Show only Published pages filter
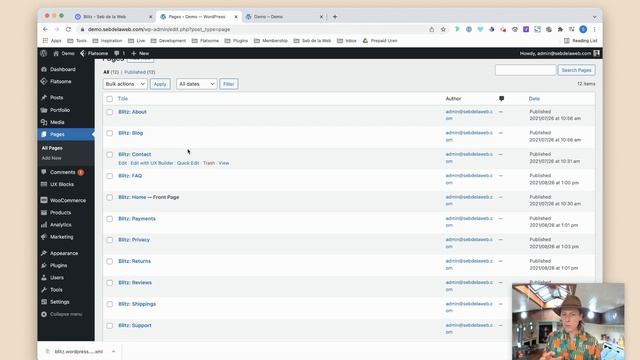This screenshot has width=640, height=360. point(140,72)
